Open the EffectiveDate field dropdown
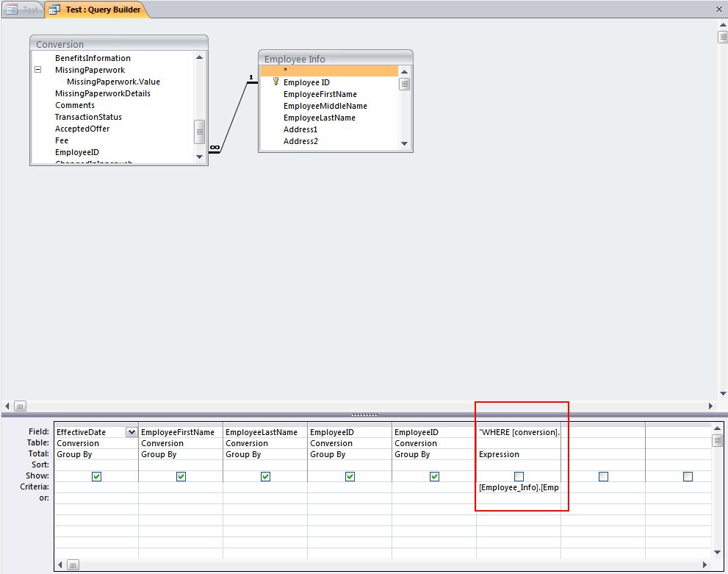This screenshot has height=574, width=728. coord(131,432)
